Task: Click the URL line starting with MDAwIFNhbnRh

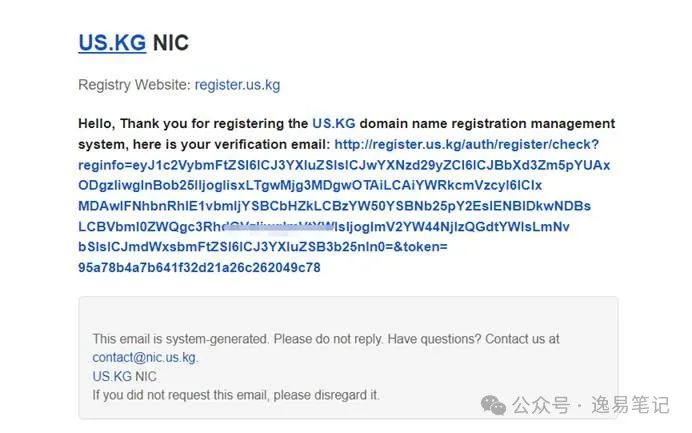Action: (x=334, y=206)
